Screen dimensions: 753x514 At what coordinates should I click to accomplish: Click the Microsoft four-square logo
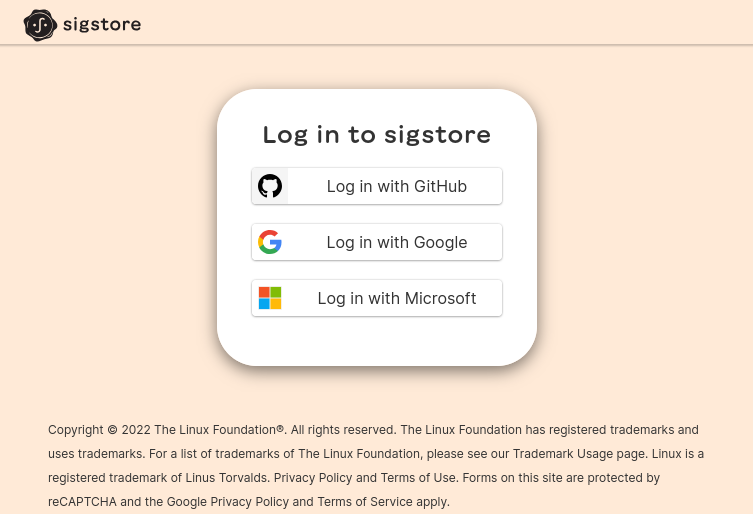[270, 298]
